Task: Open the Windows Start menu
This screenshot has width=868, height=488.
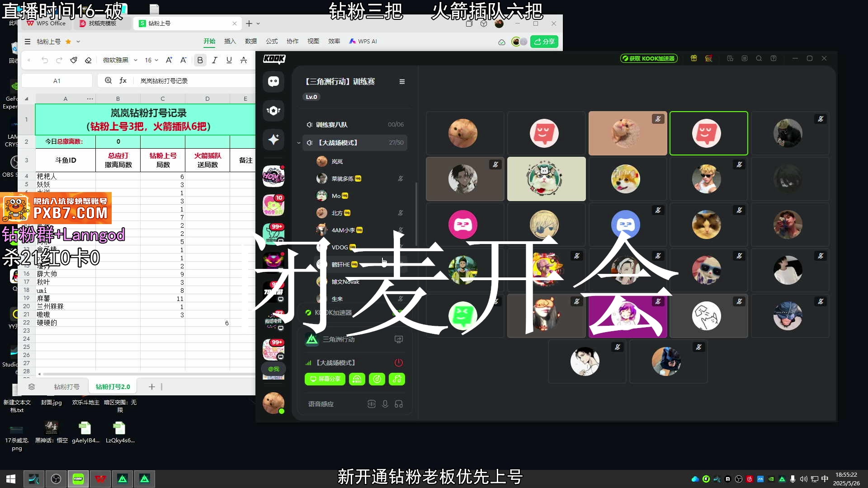Action: click(11, 479)
